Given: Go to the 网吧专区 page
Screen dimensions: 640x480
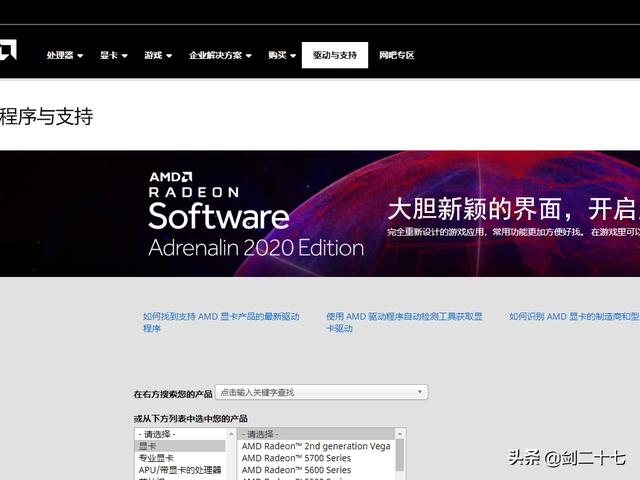Looking at the screenshot, I should [x=396, y=55].
